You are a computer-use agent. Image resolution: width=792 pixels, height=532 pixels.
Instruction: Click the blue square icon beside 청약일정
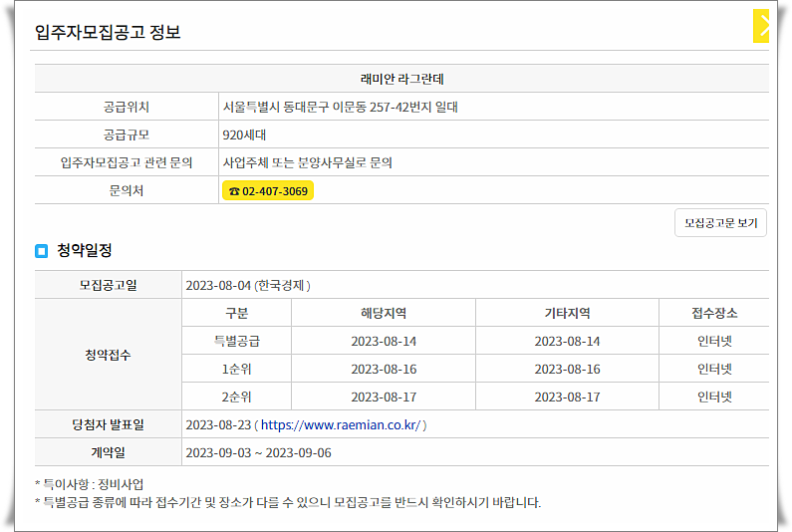[42, 251]
